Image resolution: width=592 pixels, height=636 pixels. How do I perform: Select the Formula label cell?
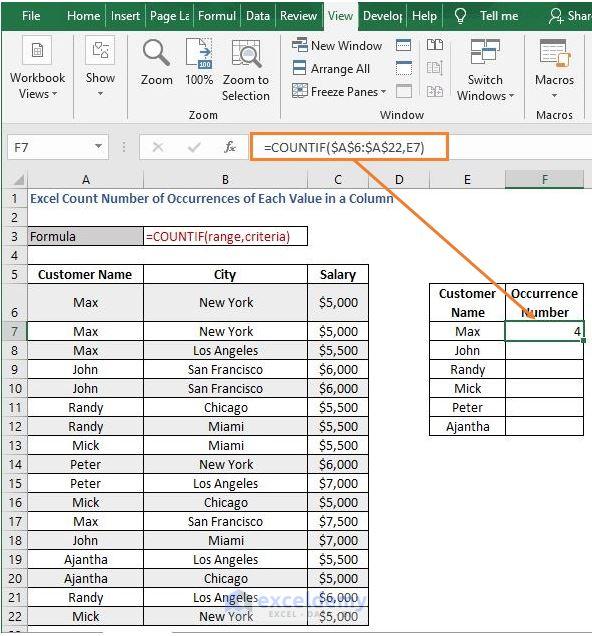click(x=86, y=236)
